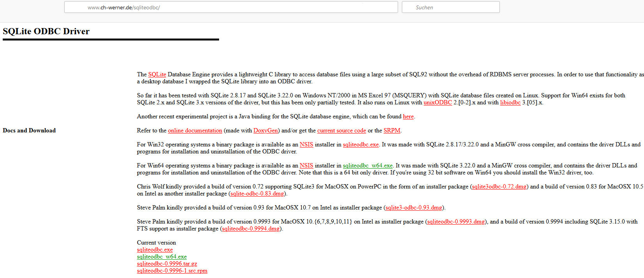
Task: Visit the DoxyGen link
Action: click(x=266, y=130)
